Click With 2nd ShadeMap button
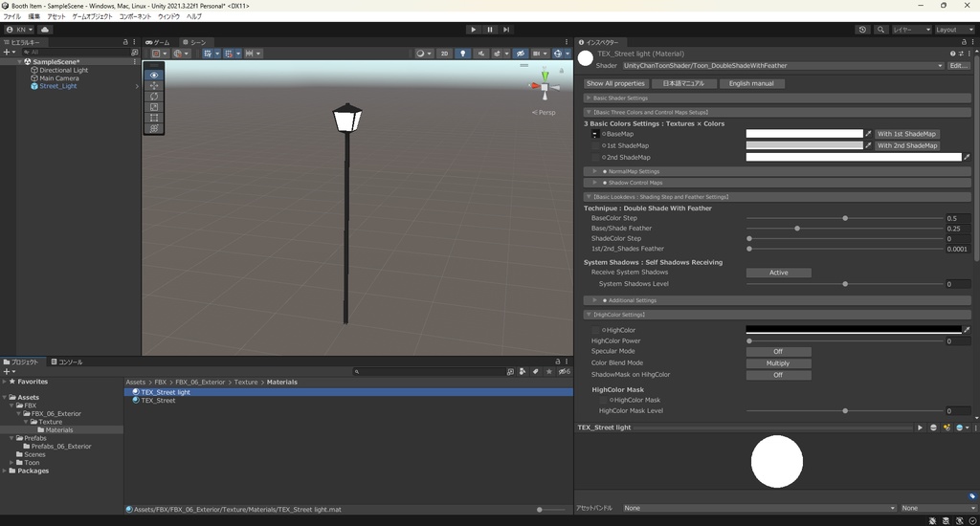 point(907,145)
